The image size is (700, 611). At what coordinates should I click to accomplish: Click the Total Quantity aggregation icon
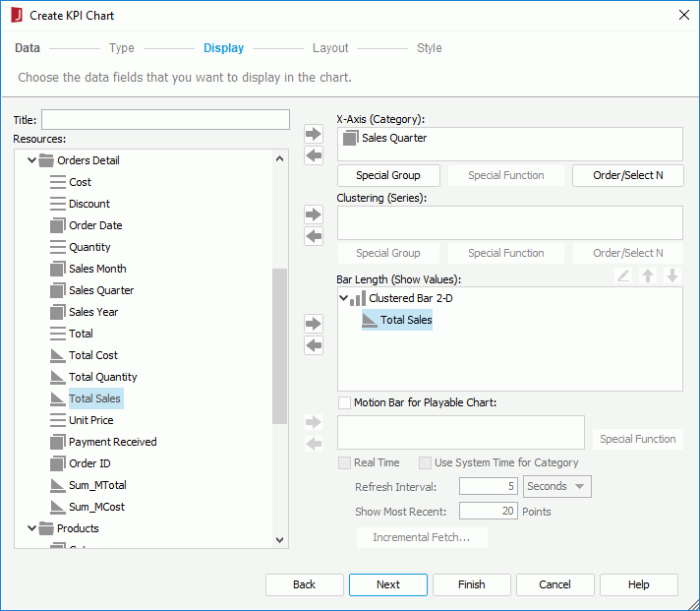pyautogui.click(x=58, y=377)
